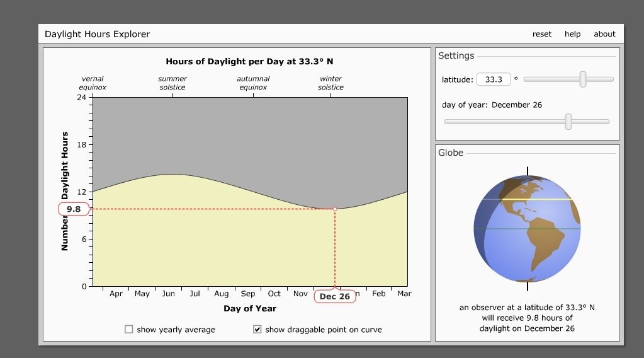The image size is (644, 358).
Task: Enable the show yearly average checkbox
Action: (129, 329)
